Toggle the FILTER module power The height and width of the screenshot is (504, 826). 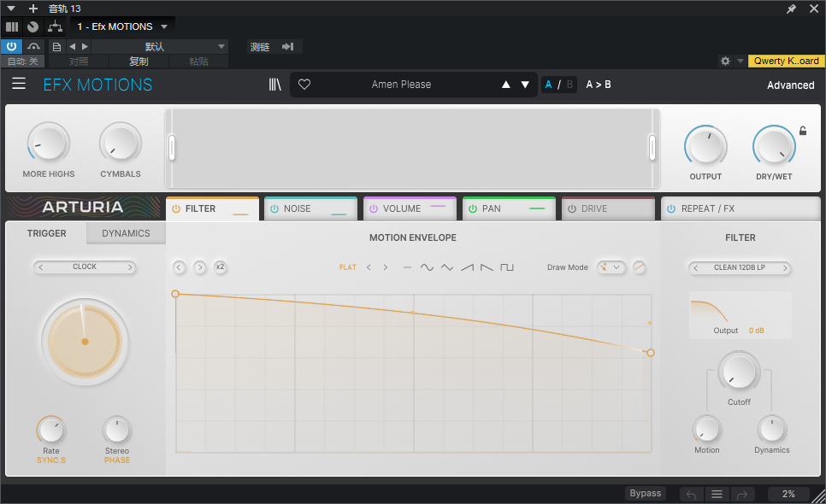176,208
